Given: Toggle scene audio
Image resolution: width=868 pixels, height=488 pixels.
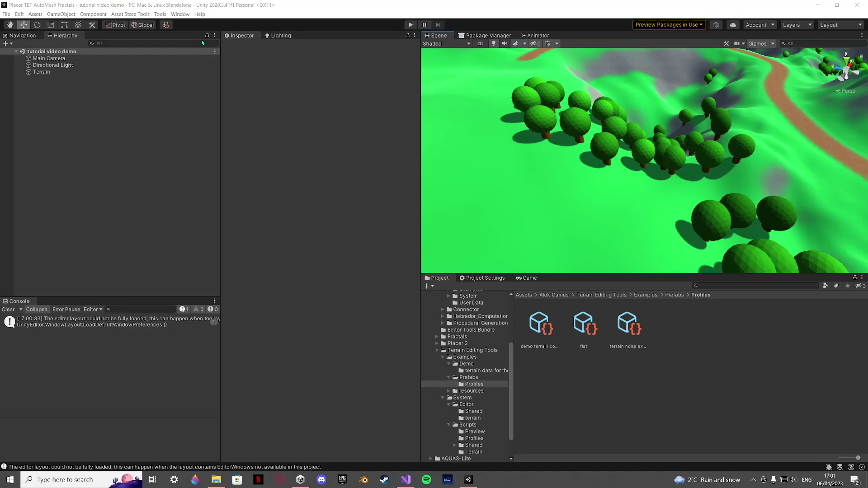Looking at the screenshot, I should pyautogui.click(x=505, y=43).
